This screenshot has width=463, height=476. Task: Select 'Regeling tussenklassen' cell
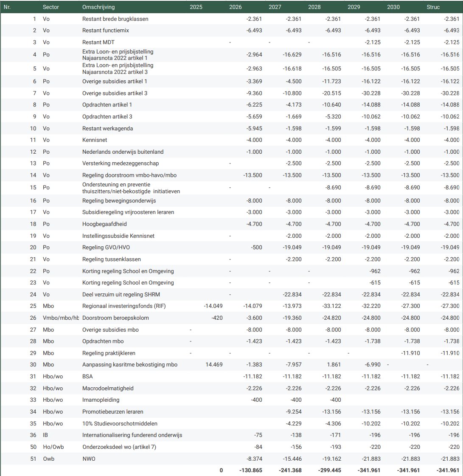111,259
